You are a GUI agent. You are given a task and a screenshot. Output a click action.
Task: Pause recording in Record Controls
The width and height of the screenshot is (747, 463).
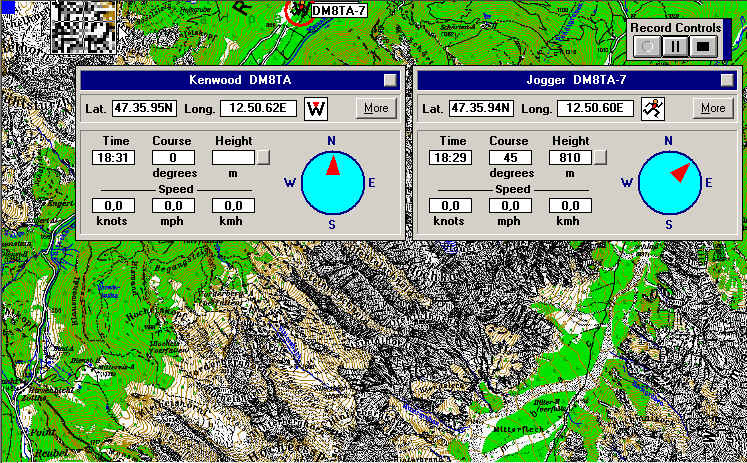(675, 47)
